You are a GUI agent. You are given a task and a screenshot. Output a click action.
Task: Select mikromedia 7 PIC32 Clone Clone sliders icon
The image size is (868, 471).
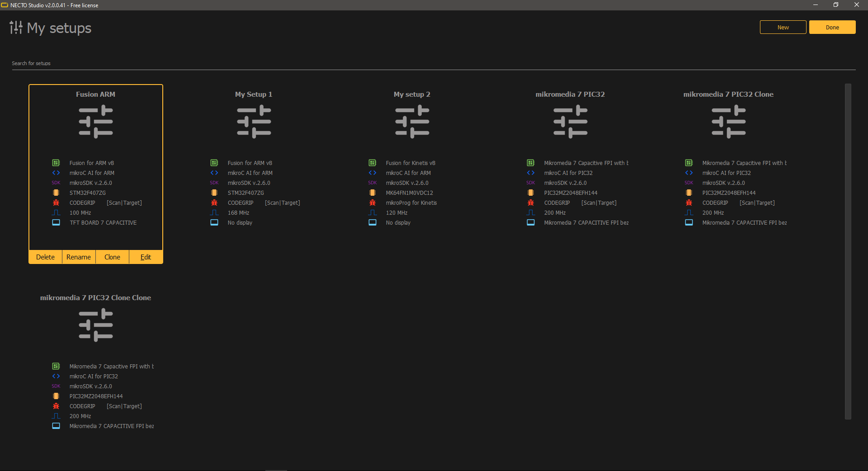(x=96, y=325)
